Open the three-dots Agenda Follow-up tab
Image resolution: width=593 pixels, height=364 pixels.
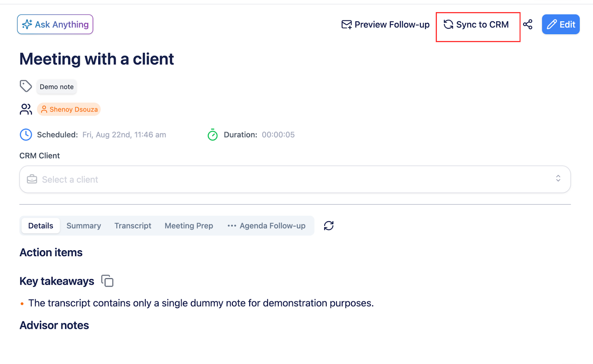(266, 226)
